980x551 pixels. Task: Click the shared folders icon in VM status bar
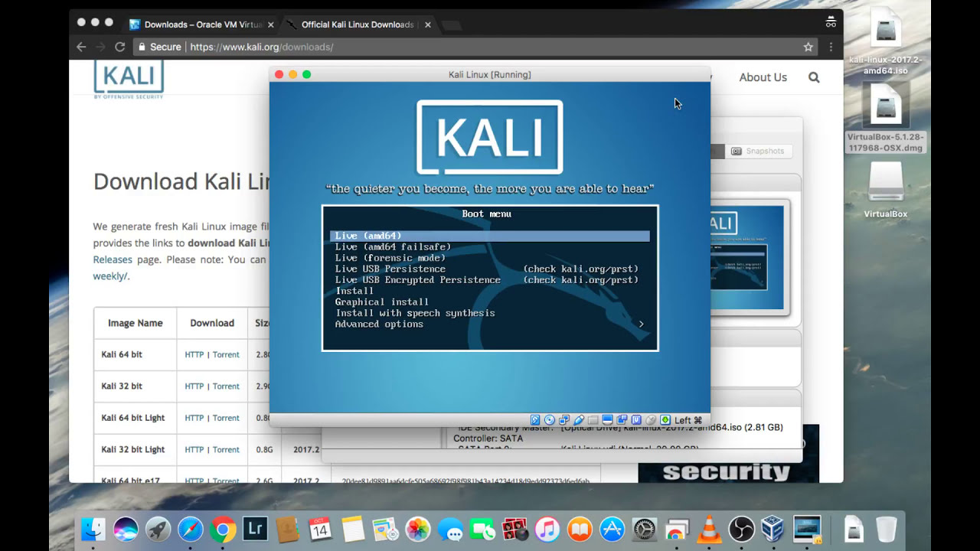(593, 420)
